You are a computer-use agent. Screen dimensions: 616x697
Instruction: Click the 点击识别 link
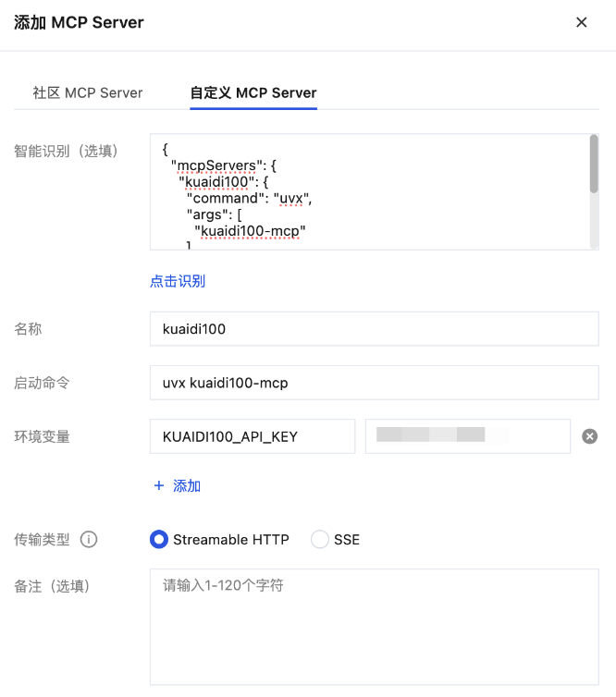(178, 281)
